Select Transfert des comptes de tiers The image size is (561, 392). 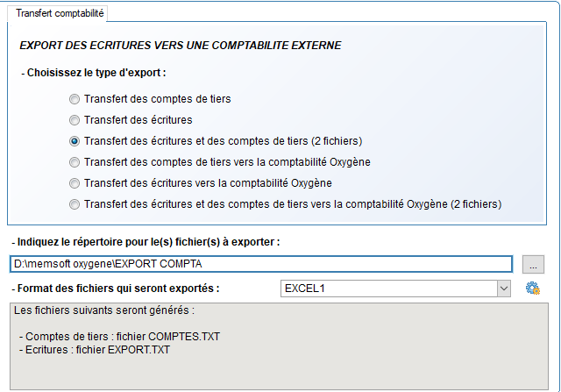point(150,99)
